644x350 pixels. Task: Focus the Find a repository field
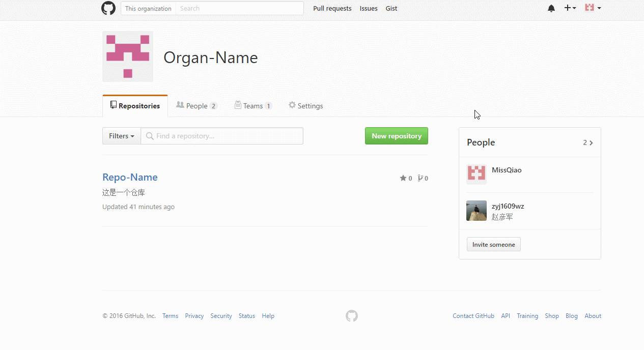222,136
